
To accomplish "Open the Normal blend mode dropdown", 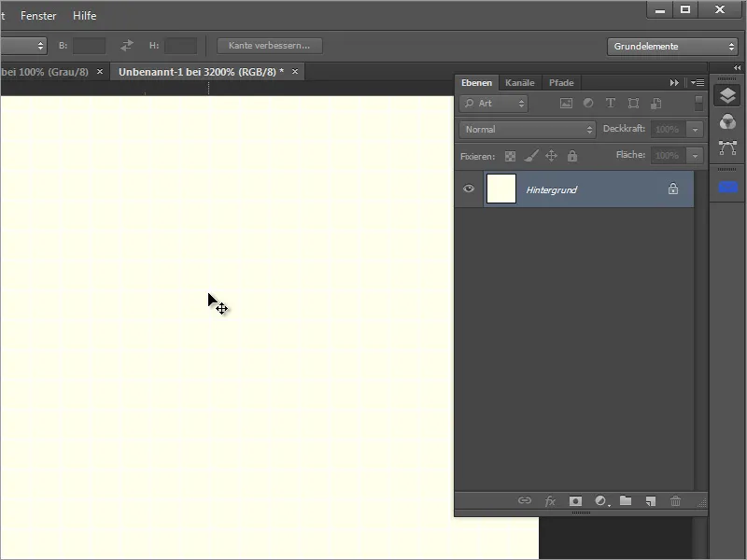I will coord(528,130).
